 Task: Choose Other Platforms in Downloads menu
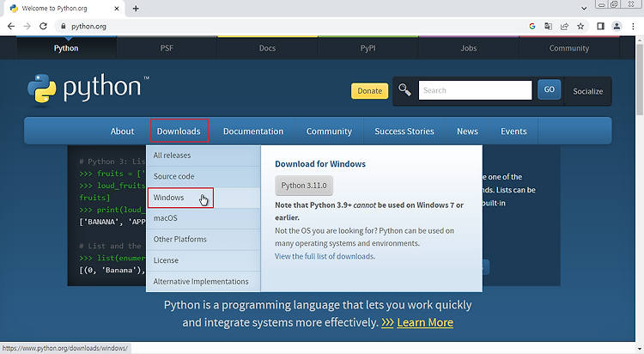[204, 239]
